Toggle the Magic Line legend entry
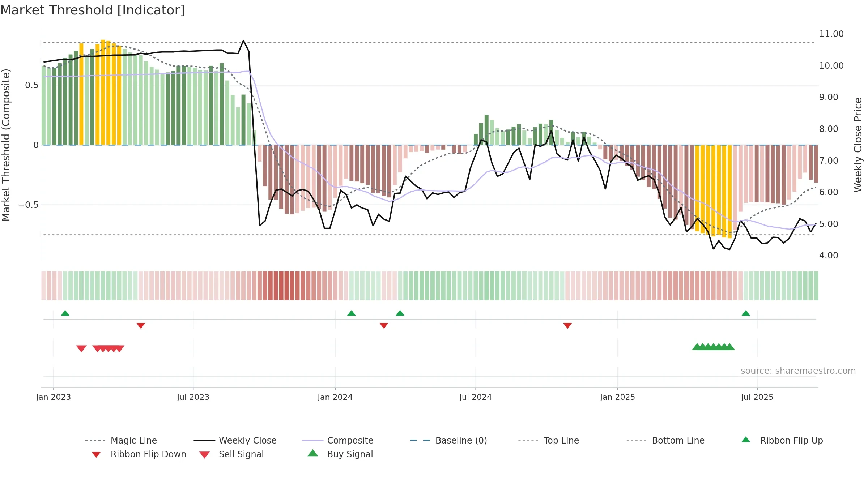 [121, 440]
